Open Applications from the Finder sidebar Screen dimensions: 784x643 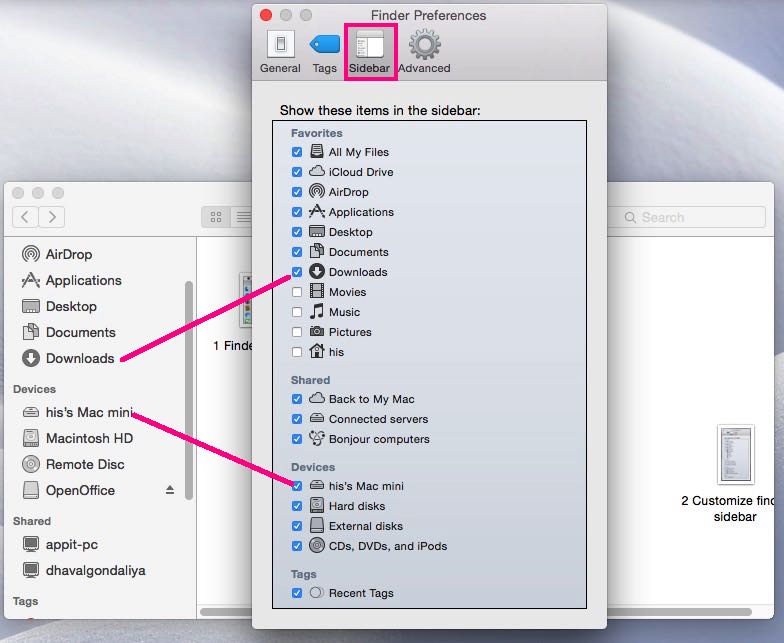click(83, 281)
